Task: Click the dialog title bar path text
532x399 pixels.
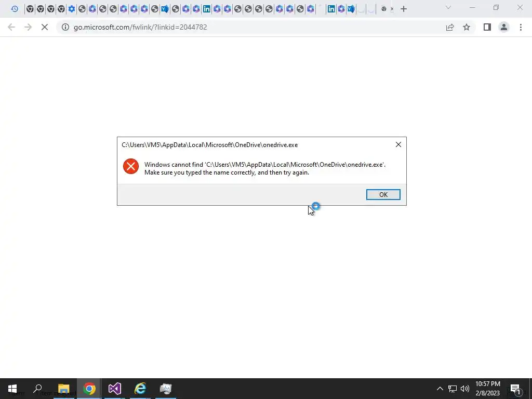Action: (210, 145)
